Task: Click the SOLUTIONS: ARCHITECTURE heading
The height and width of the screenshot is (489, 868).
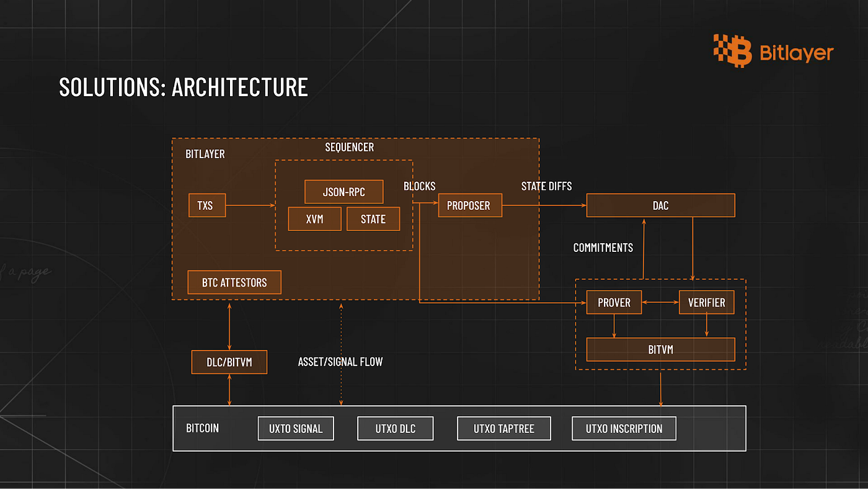Action: tap(184, 87)
